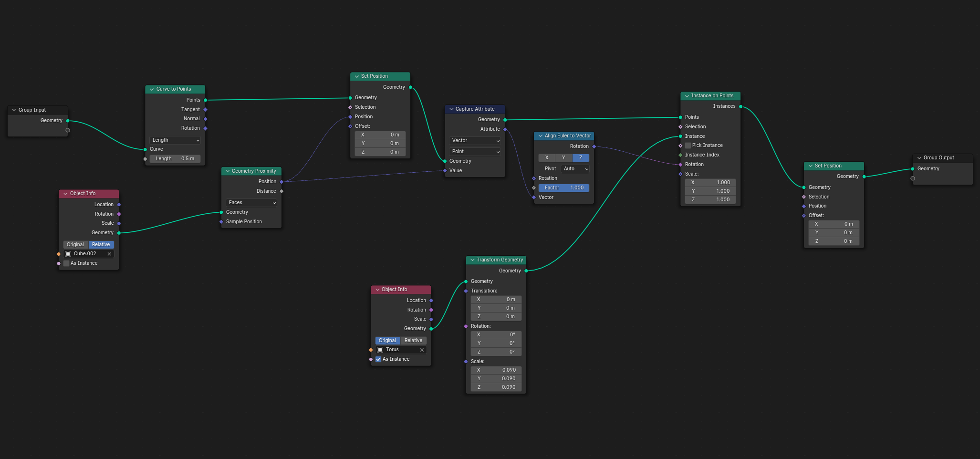The image size is (980, 459).
Task: Click the Attribute output socket on Capture Attribute
Action: [x=505, y=129]
